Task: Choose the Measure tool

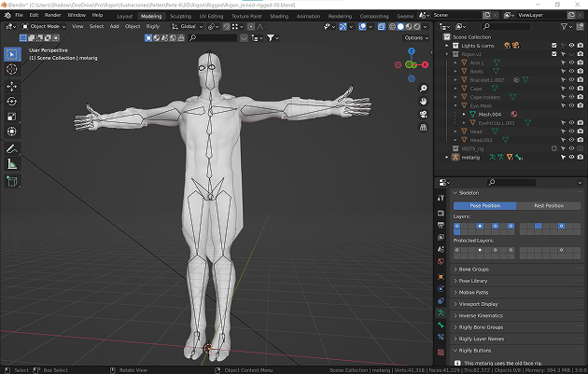Action: click(12, 164)
